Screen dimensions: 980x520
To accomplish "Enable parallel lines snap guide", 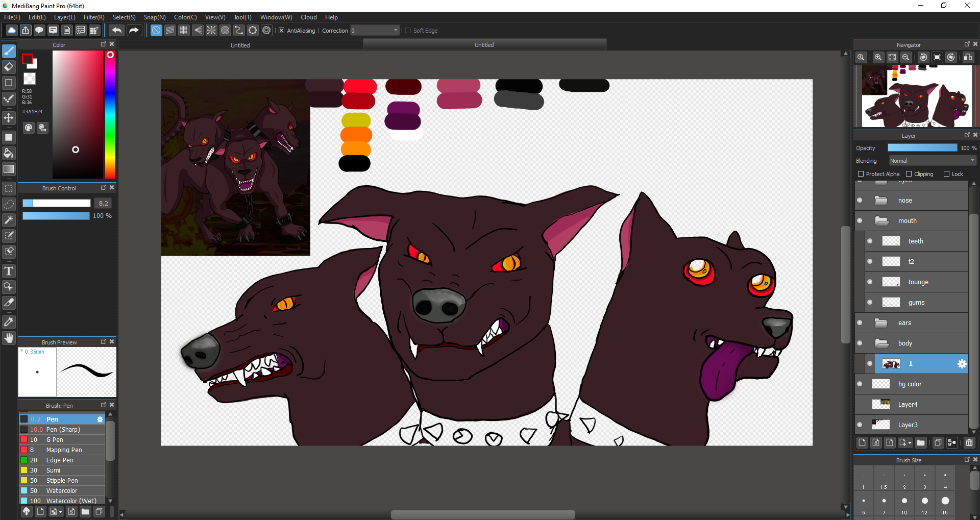I will point(170,31).
